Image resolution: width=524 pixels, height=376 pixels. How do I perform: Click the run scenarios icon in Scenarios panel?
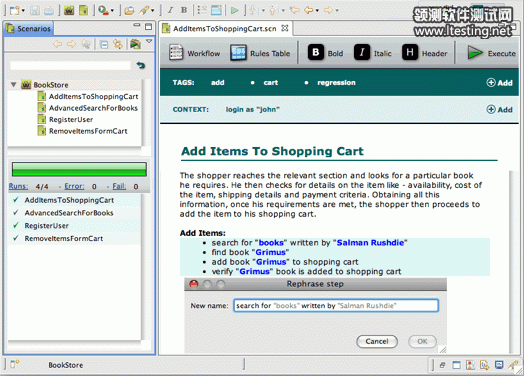135,44
